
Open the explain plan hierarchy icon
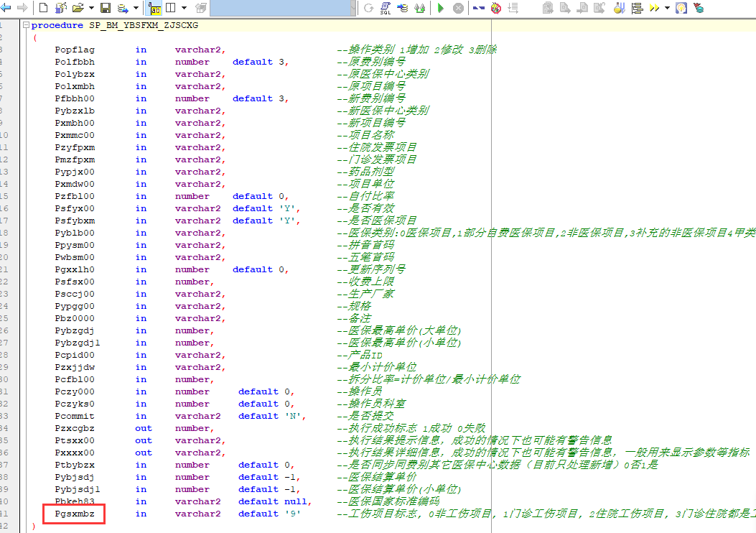pos(637,8)
